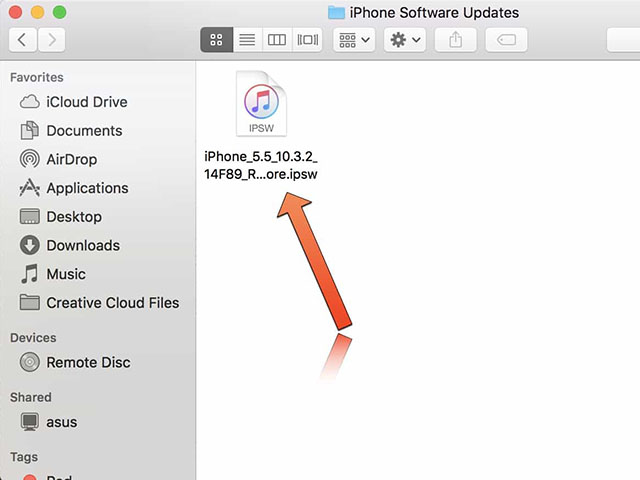Switch to Cover Flow view
640x480 pixels.
pyautogui.click(x=307, y=40)
